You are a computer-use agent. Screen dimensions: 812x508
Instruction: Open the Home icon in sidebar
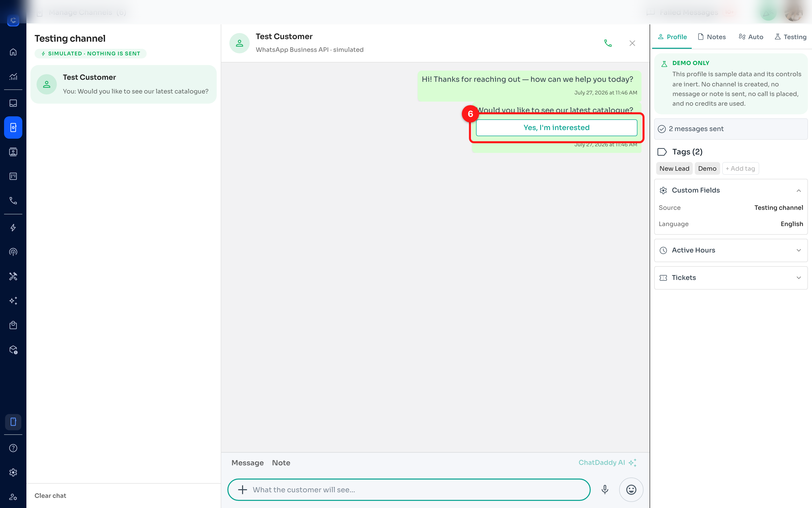13,52
